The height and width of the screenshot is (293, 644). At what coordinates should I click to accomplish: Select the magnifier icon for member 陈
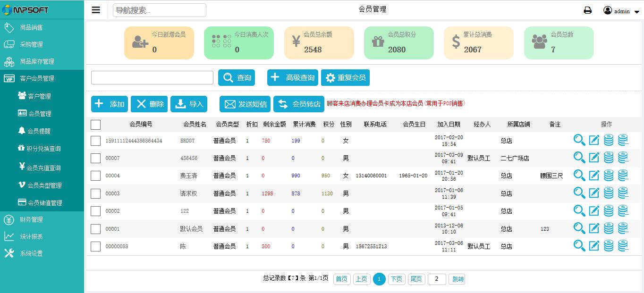pyautogui.click(x=579, y=246)
